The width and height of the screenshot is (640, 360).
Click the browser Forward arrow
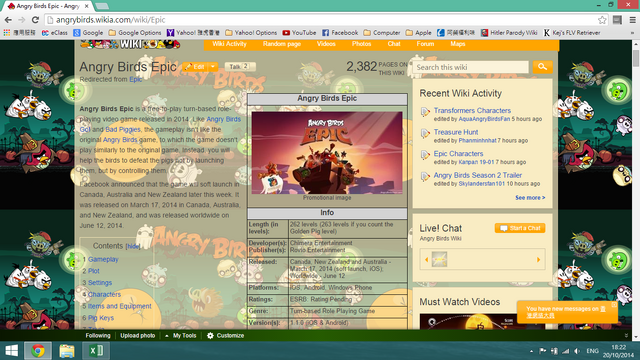[22, 20]
